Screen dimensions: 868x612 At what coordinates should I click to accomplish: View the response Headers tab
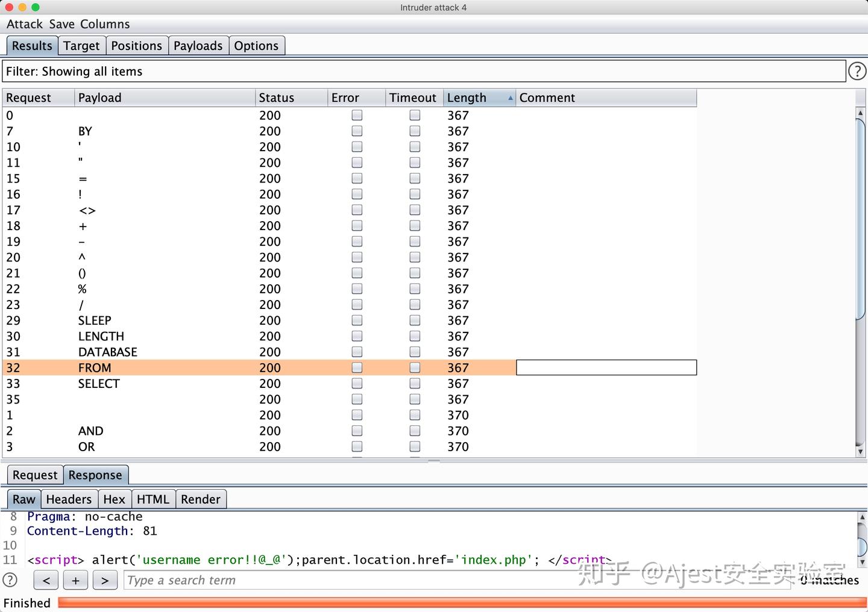tap(69, 499)
